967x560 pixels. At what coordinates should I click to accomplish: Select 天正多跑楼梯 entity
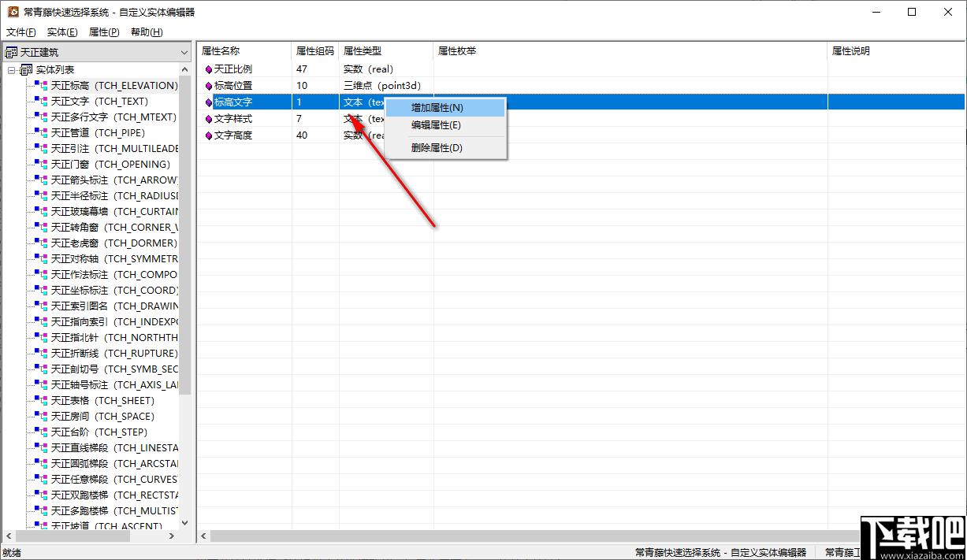tap(115, 510)
